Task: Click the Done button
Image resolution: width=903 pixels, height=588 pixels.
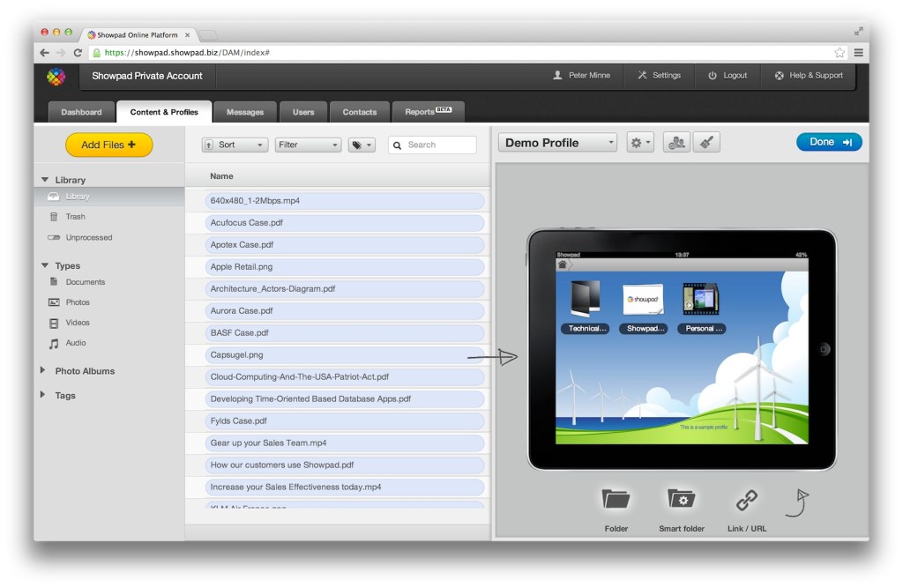Action: pyautogui.click(x=829, y=142)
